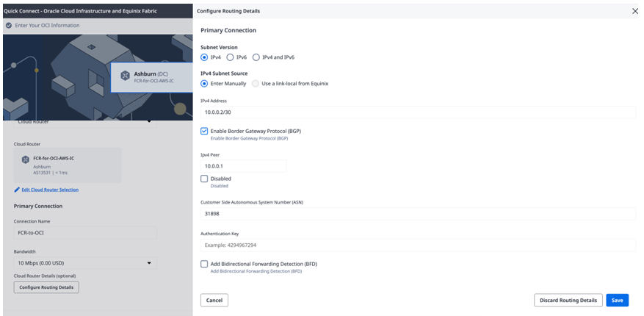
Task: Save the routing details
Action: coord(618,301)
